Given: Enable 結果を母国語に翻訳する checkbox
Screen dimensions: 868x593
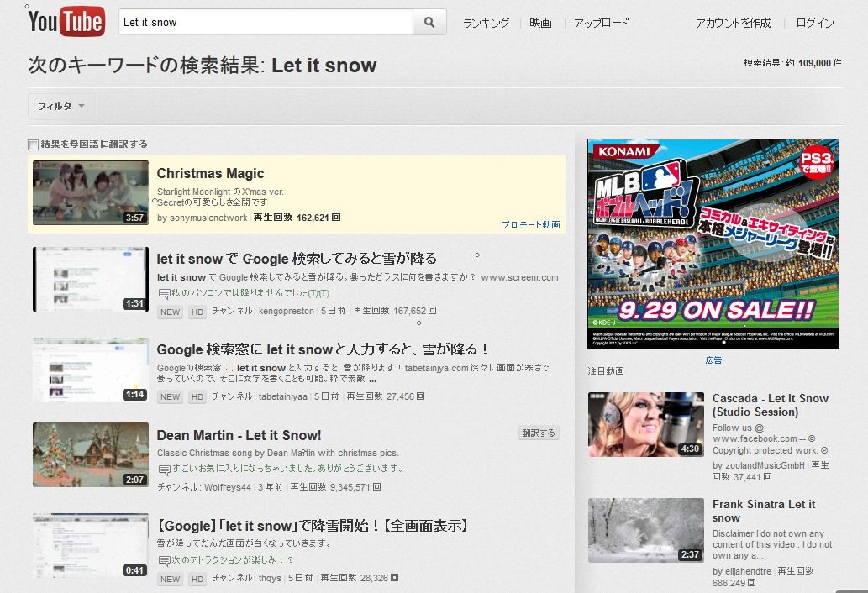Looking at the screenshot, I should click(x=34, y=145).
